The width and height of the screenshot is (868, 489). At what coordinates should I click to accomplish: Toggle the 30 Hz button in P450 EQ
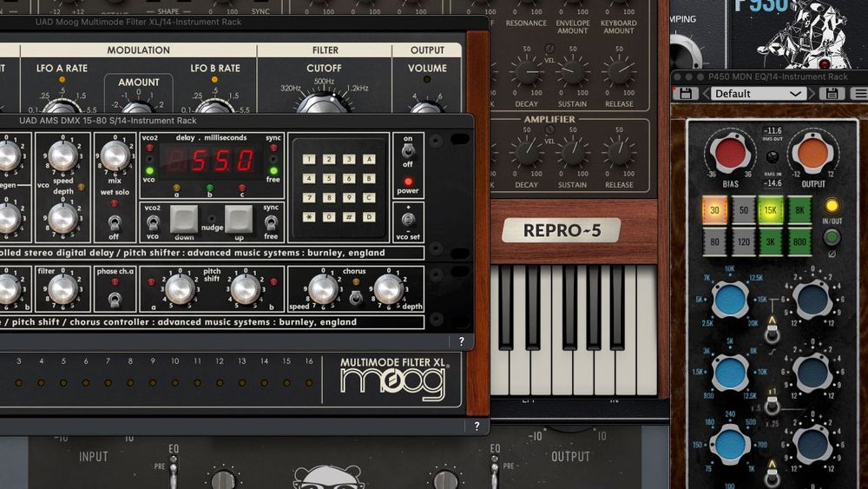pyautogui.click(x=714, y=210)
